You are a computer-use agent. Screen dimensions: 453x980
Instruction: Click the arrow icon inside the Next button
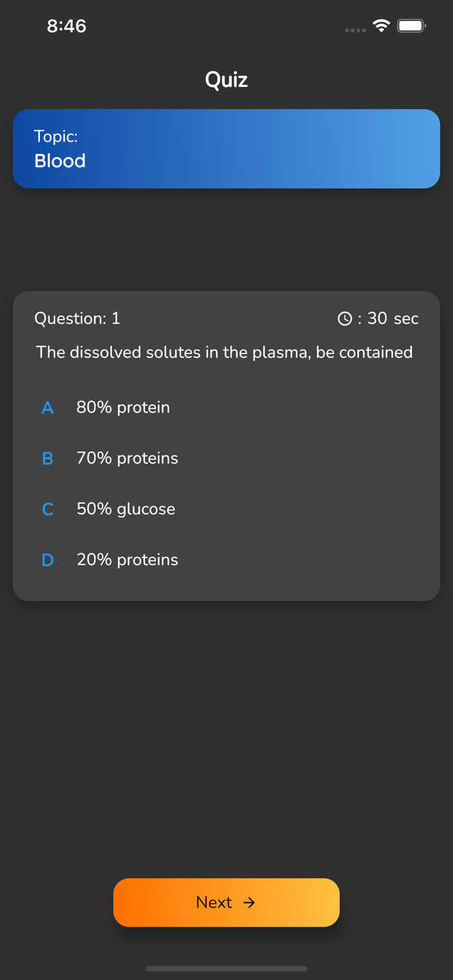click(x=250, y=902)
